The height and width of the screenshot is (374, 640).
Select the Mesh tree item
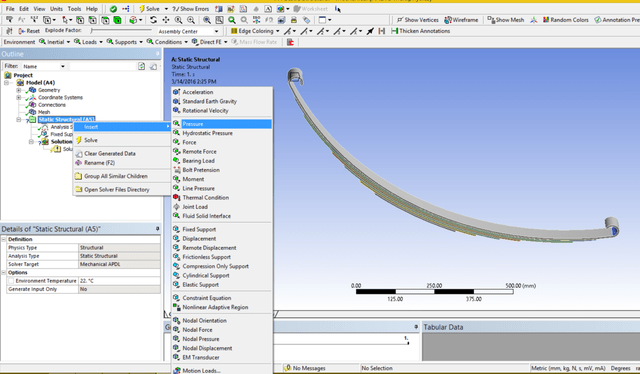44,112
